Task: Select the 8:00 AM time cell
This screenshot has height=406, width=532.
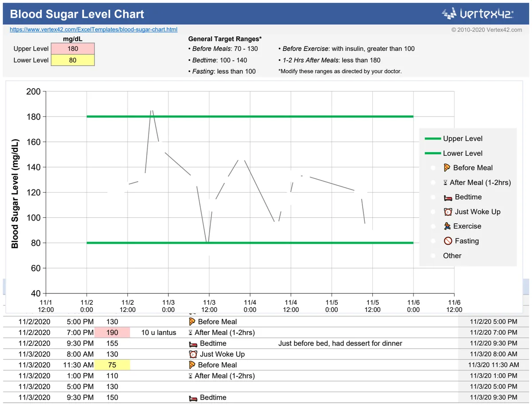Action: (x=80, y=354)
